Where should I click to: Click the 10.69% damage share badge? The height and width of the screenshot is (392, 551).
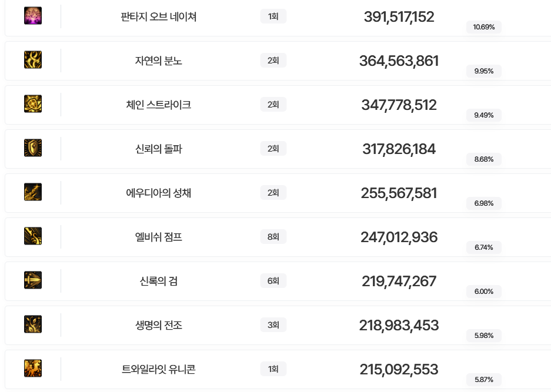(x=484, y=27)
